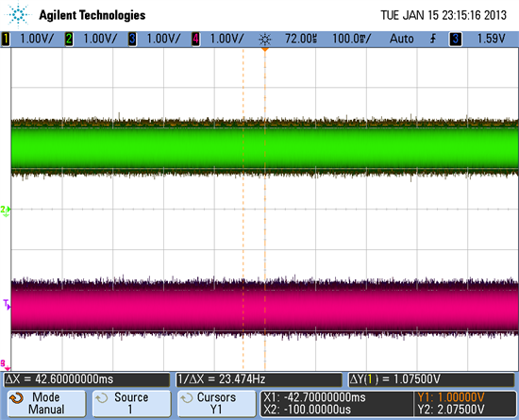Screen dimensions: 519x420
Task: Click the rising edge trigger slope icon
Action: coord(432,39)
